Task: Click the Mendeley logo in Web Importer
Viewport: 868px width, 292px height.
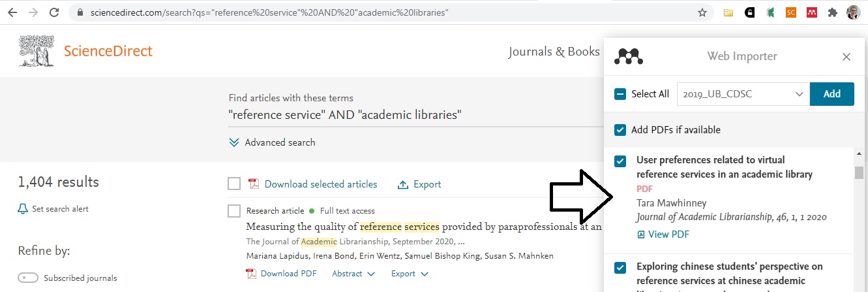Action: pyautogui.click(x=629, y=57)
